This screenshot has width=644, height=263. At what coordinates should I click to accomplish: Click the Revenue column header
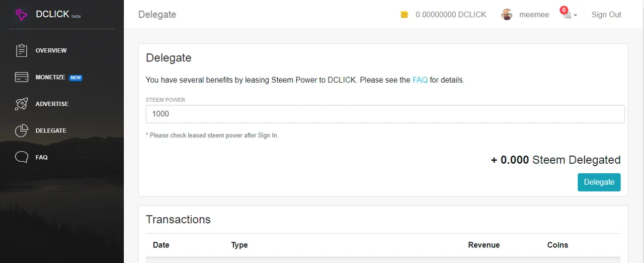click(x=484, y=245)
